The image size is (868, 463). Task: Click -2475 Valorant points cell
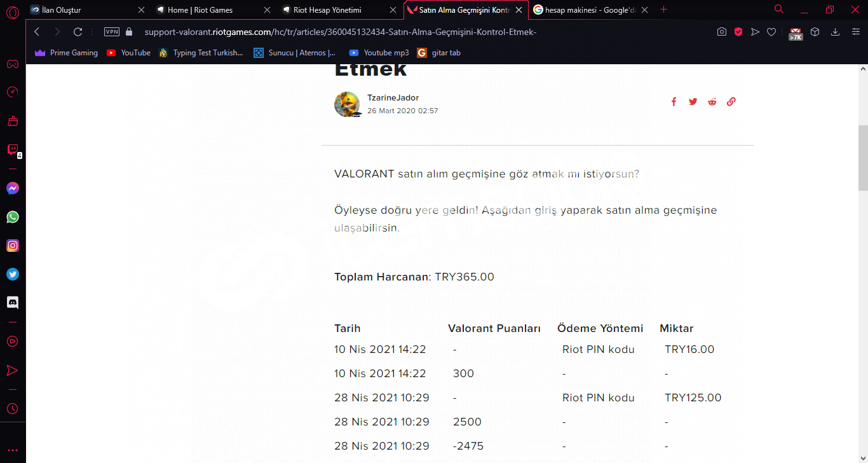tap(470, 446)
